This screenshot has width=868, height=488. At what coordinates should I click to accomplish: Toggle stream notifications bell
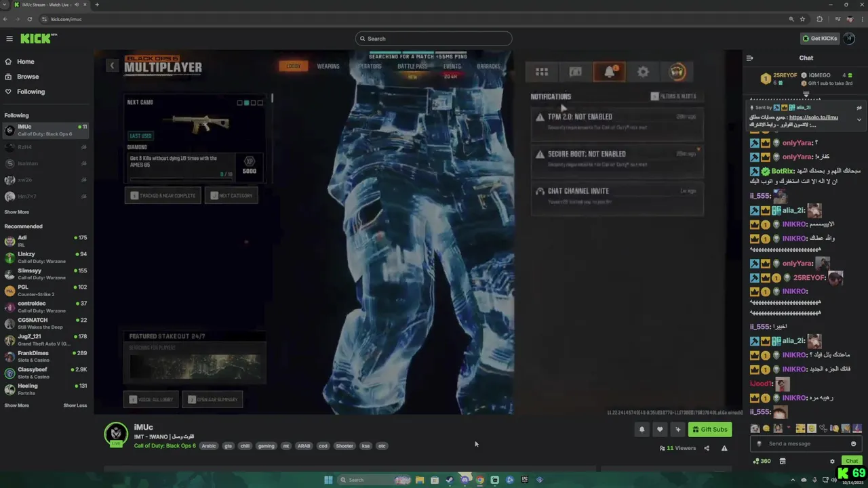pyautogui.click(x=642, y=430)
